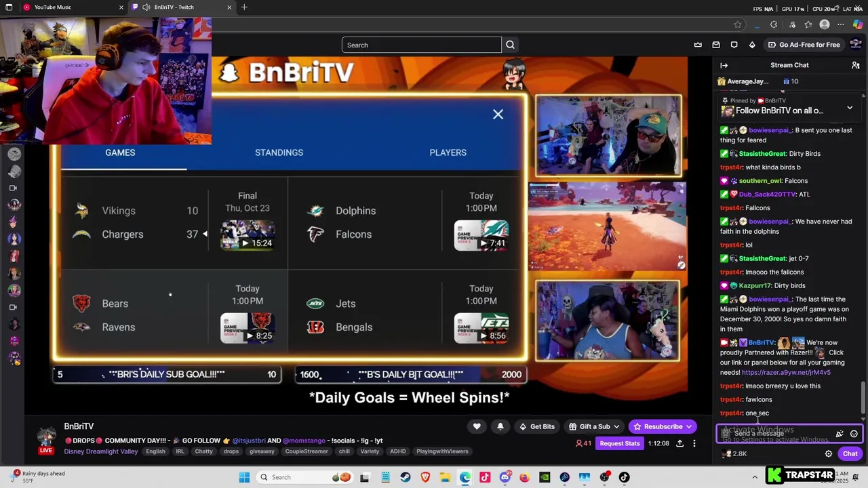Open Brave browser from the taskbar
The width and height of the screenshot is (868, 488).
point(425,477)
